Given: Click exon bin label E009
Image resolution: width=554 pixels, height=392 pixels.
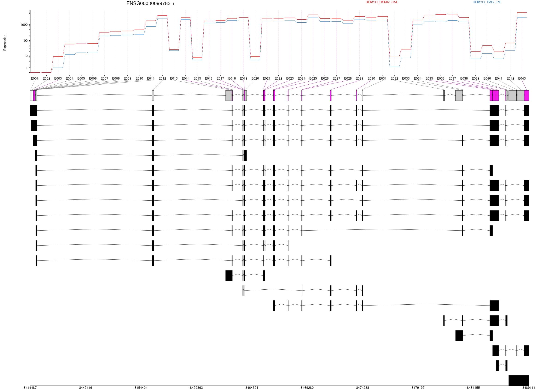Looking at the screenshot, I should [127, 78].
